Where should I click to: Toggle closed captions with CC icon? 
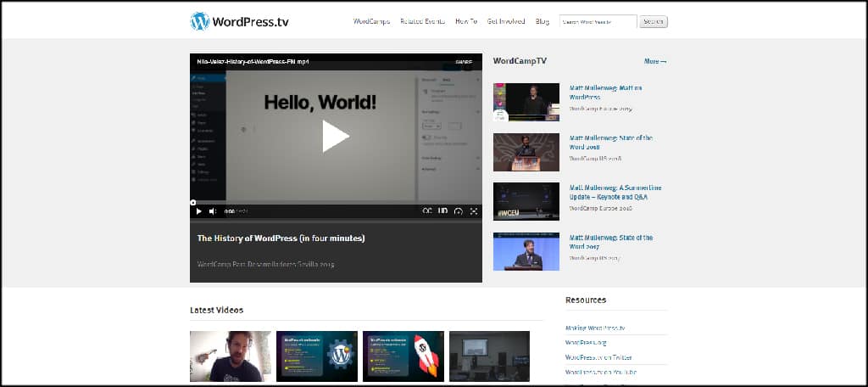[427, 211]
